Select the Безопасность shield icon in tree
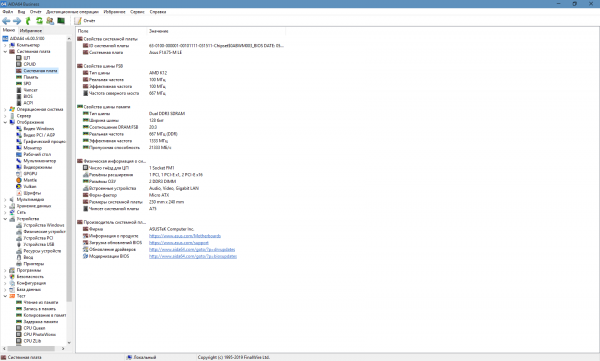The width and height of the screenshot is (600, 361). tap(12, 276)
